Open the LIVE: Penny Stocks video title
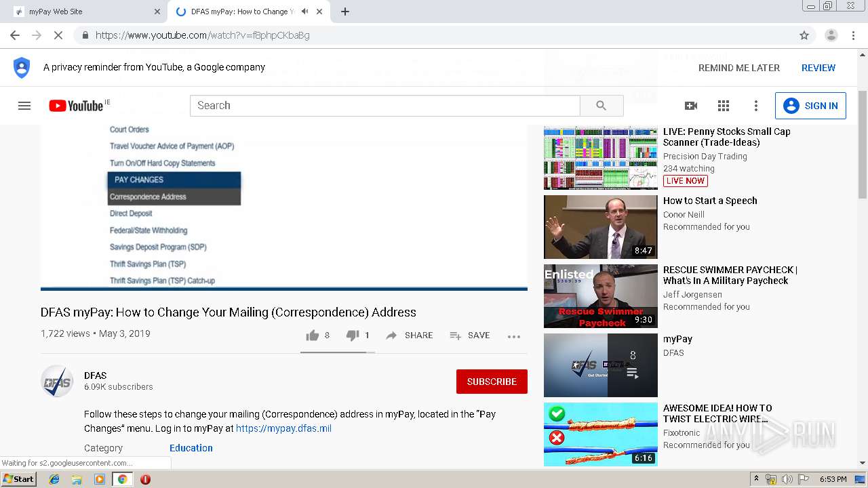This screenshot has height=488, width=868. [727, 137]
